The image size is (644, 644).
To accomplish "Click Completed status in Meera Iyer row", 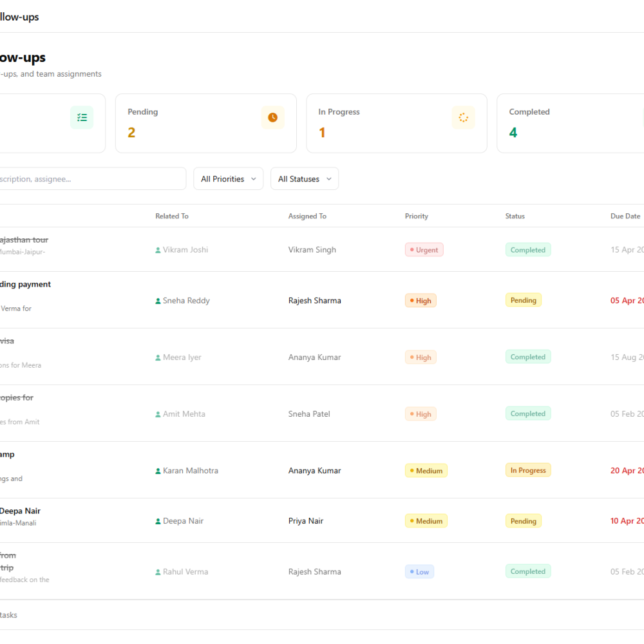I will tap(528, 357).
